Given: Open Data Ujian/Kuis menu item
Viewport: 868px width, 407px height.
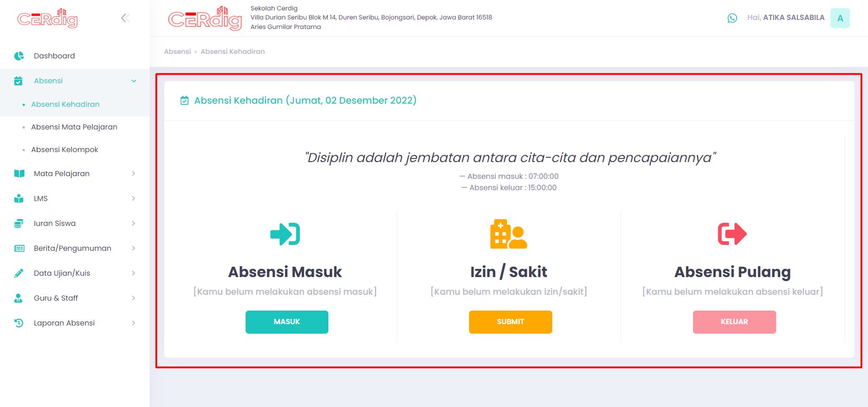Looking at the screenshot, I should click(62, 273).
